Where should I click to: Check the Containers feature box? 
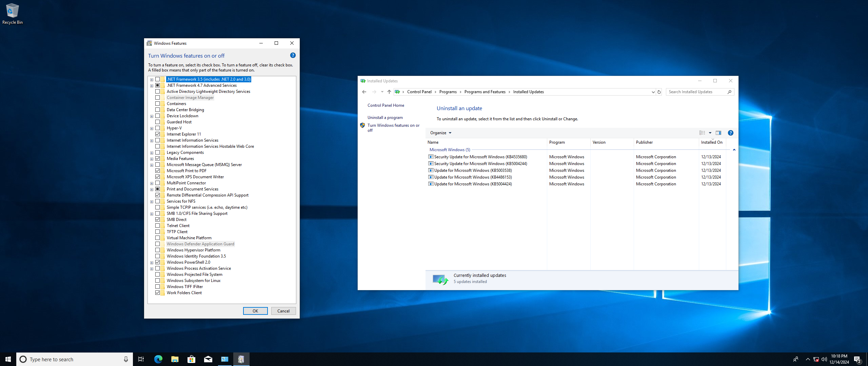[158, 104]
